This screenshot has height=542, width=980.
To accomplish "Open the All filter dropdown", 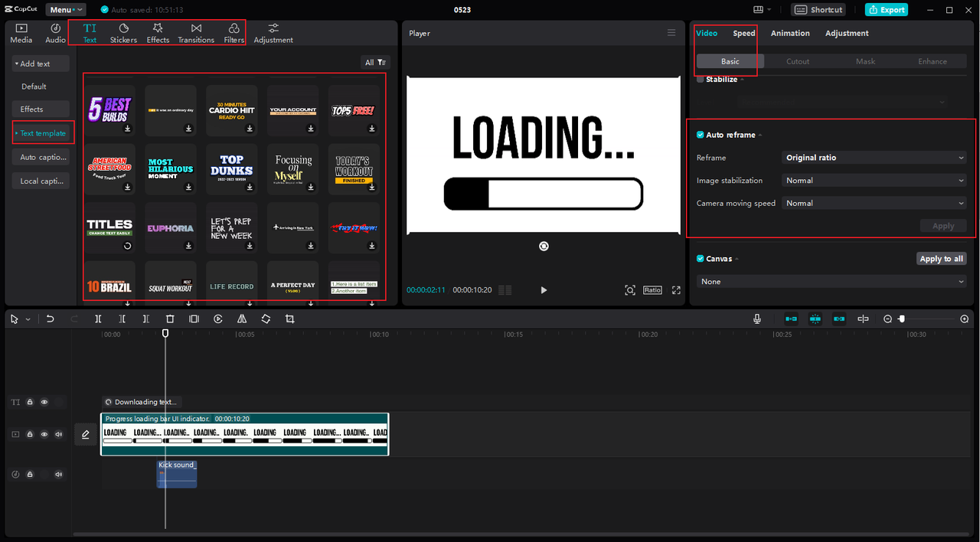I will pyautogui.click(x=375, y=63).
